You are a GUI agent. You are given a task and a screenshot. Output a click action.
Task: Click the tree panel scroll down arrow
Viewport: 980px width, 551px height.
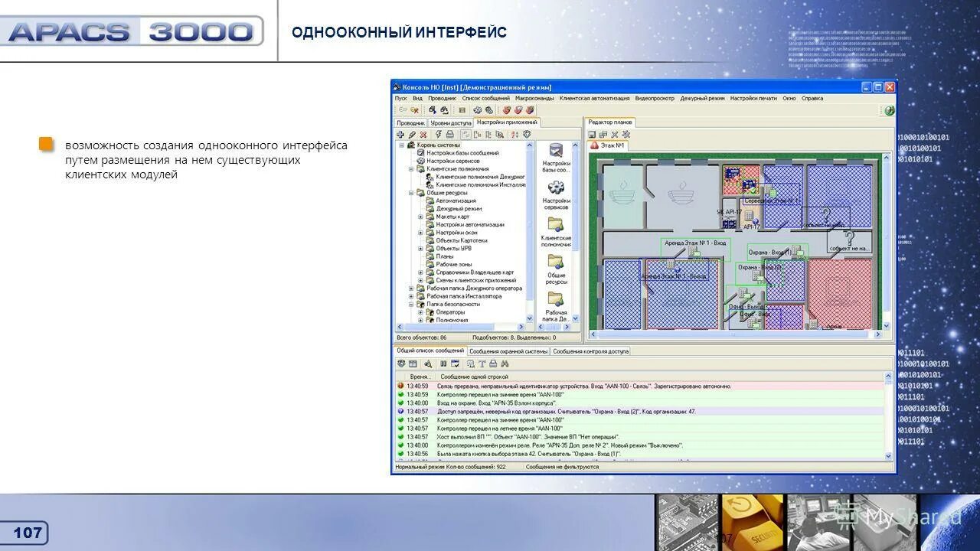point(530,318)
